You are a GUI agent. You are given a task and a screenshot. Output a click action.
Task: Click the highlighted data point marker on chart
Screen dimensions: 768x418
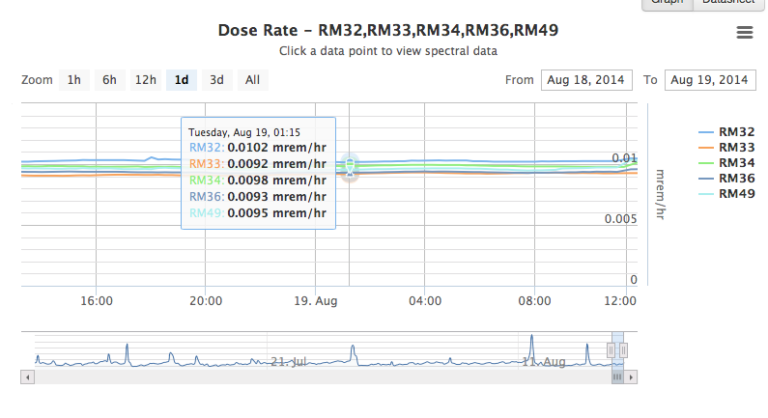click(x=350, y=167)
